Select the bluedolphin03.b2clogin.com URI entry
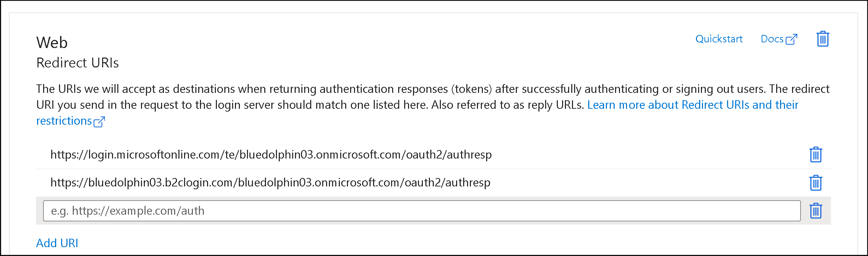Screen dimensions: 868x256 point(270,183)
